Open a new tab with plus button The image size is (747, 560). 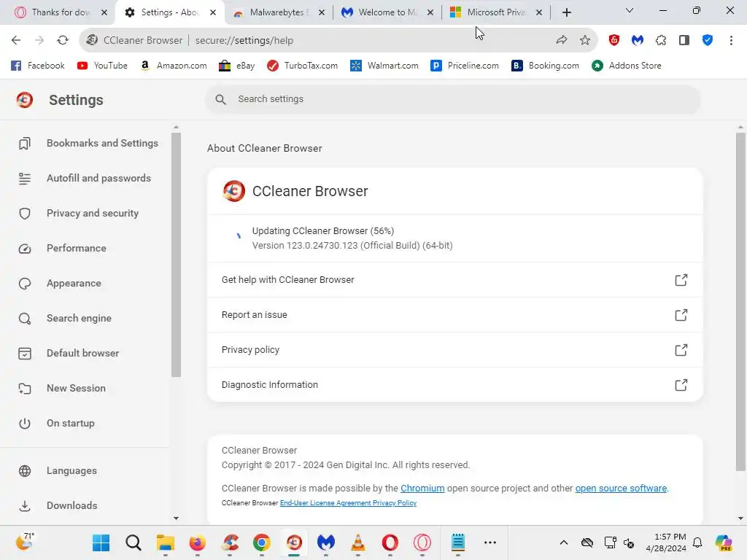566,13
